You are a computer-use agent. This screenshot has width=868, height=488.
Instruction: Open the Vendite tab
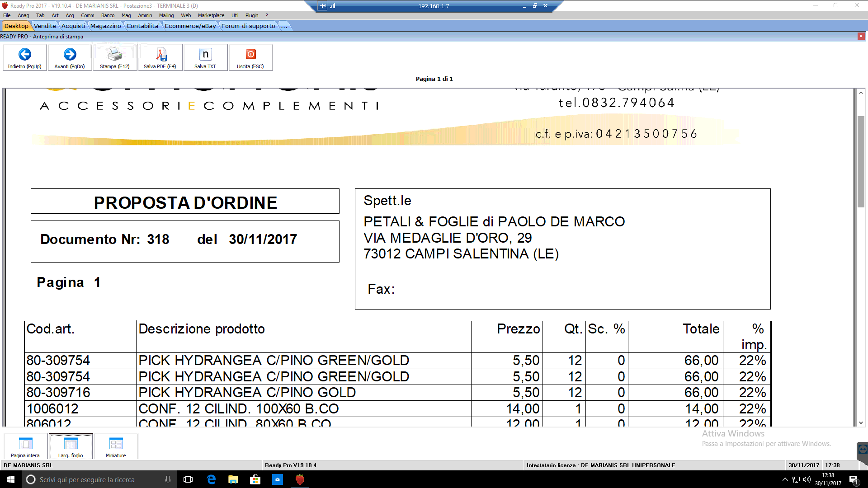(45, 26)
